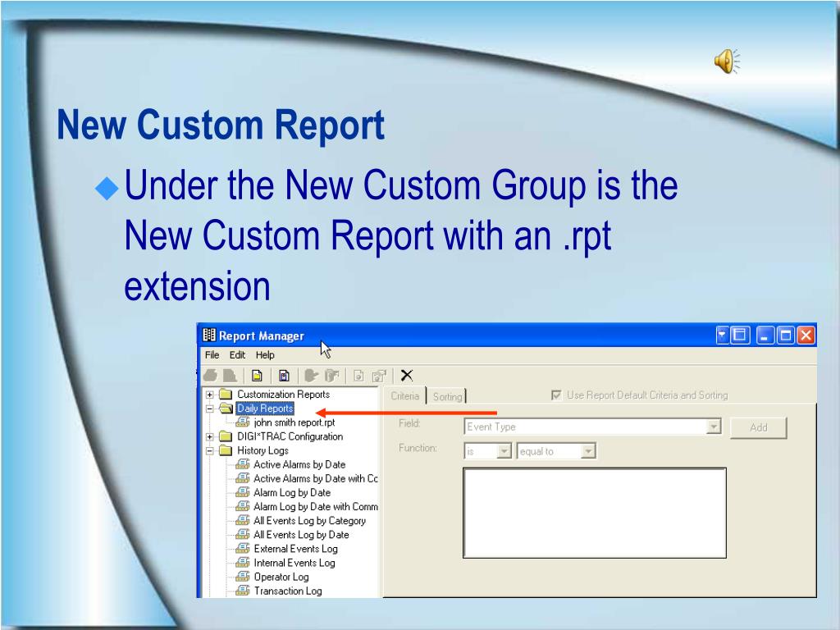Click the down-arrow button in the title bar
840x630 pixels.
(x=722, y=336)
